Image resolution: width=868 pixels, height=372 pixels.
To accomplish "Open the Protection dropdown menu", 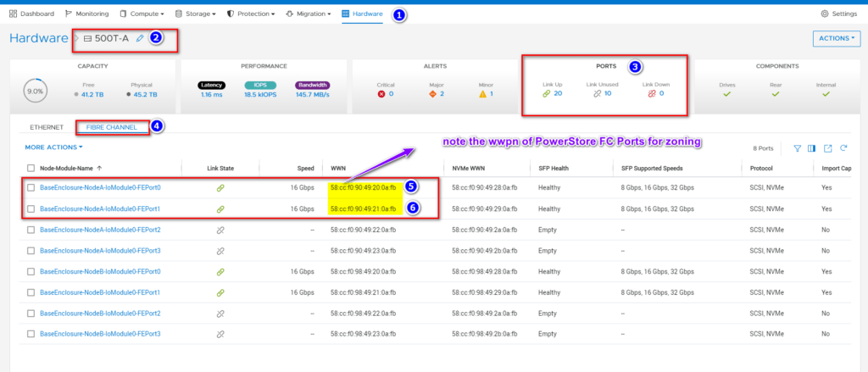I will tap(251, 14).
